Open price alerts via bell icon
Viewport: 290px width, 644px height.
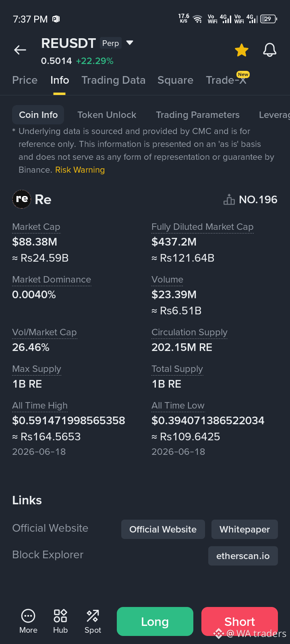pos(270,50)
